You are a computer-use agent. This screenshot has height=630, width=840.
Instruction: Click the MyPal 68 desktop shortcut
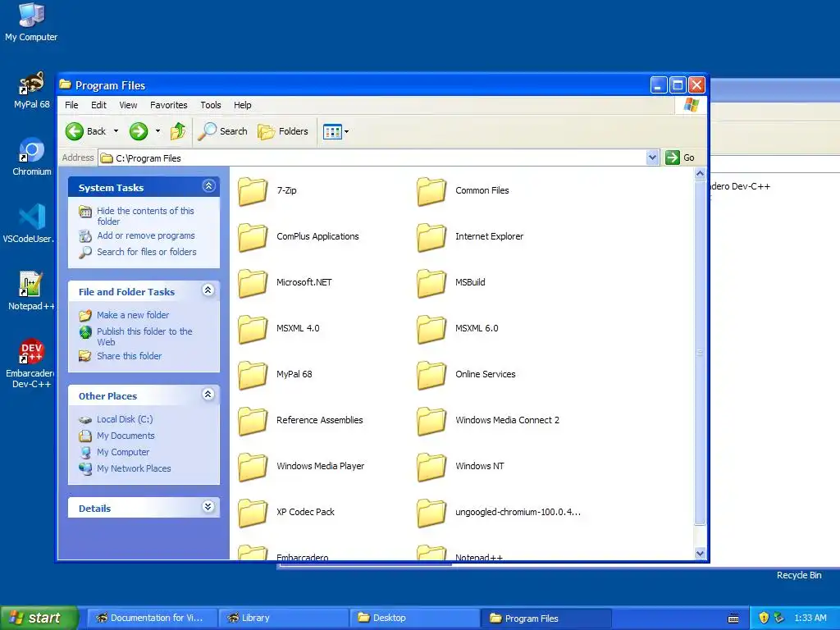click(x=31, y=90)
